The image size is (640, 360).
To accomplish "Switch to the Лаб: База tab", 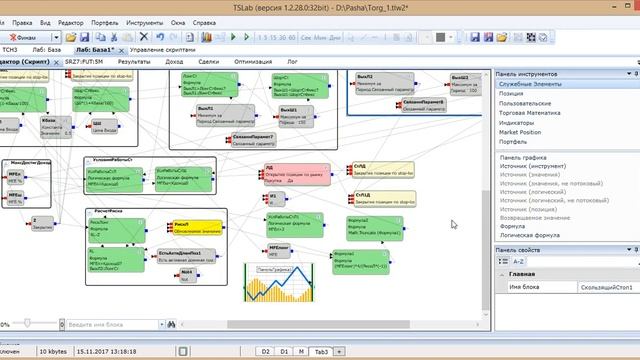I will pos(47,50).
